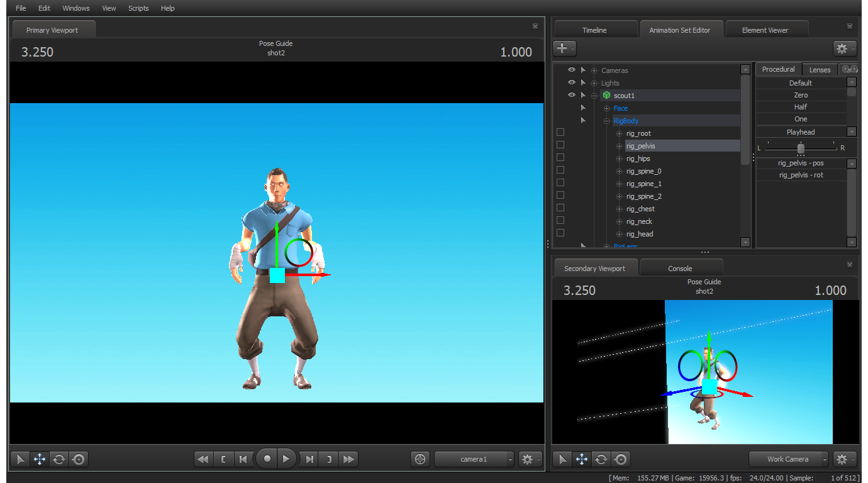
Task: Jump to the next frame
Action: click(309, 460)
